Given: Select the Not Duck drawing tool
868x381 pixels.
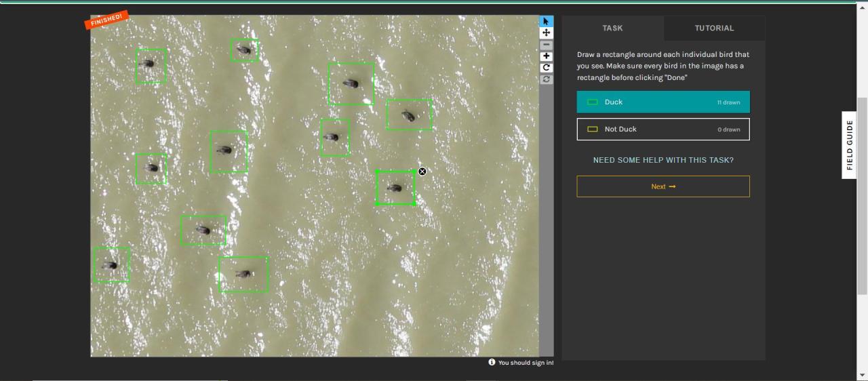Looking at the screenshot, I should (663, 129).
